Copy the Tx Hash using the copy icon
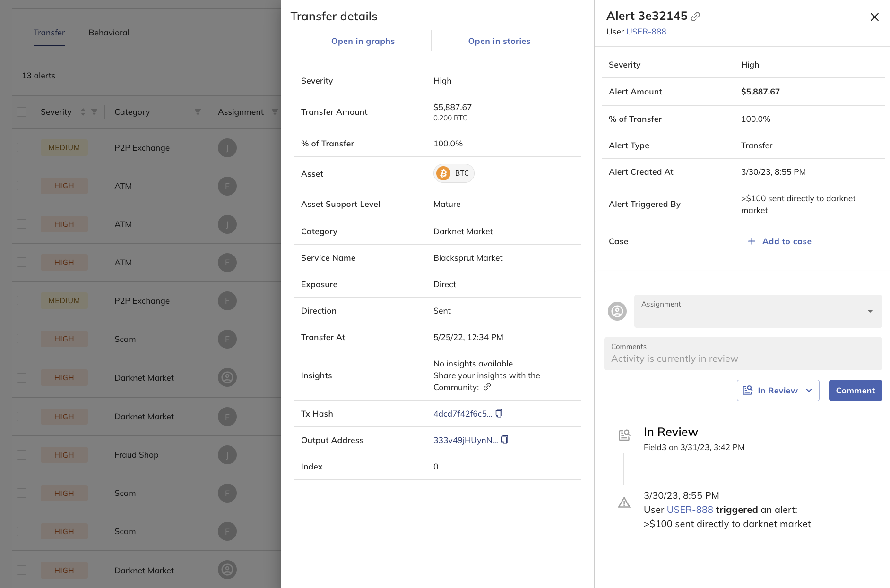The height and width of the screenshot is (588, 890). click(500, 413)
